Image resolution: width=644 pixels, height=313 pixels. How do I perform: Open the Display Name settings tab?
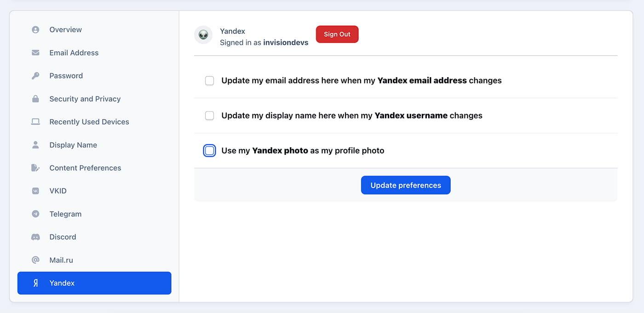point(73,145)
